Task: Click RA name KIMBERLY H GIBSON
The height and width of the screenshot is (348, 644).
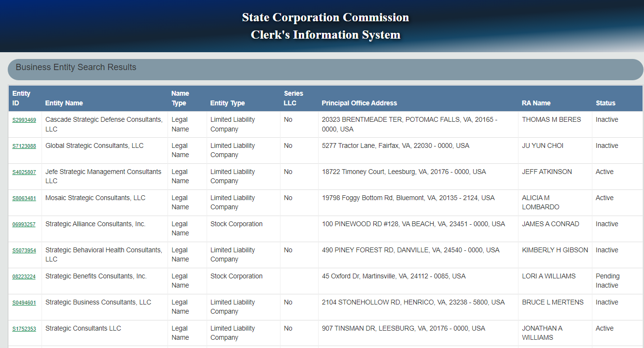Action: 555,250
